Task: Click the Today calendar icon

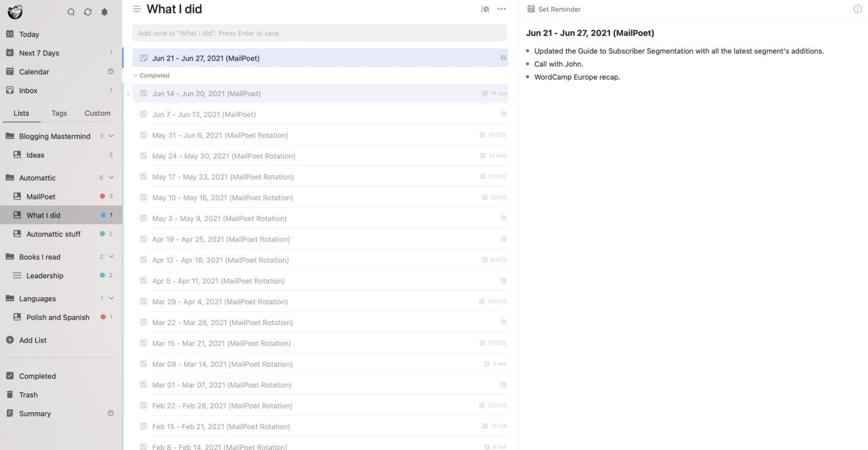Action: (10, 34)
